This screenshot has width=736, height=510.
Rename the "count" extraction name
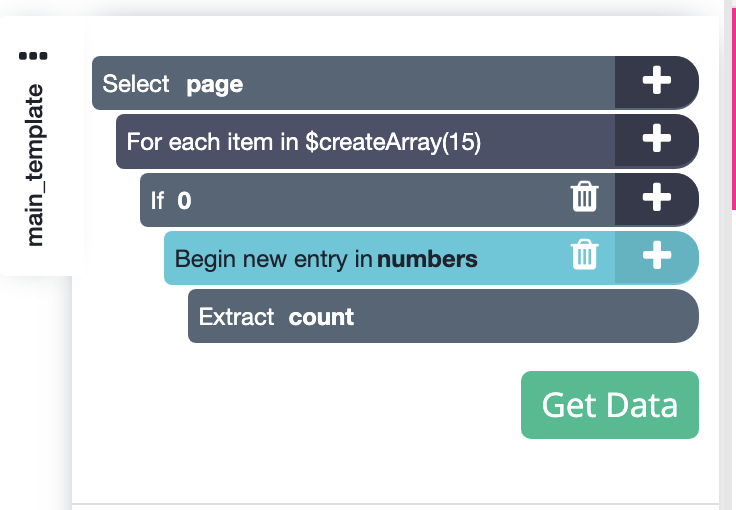click(x=321, y=317)
